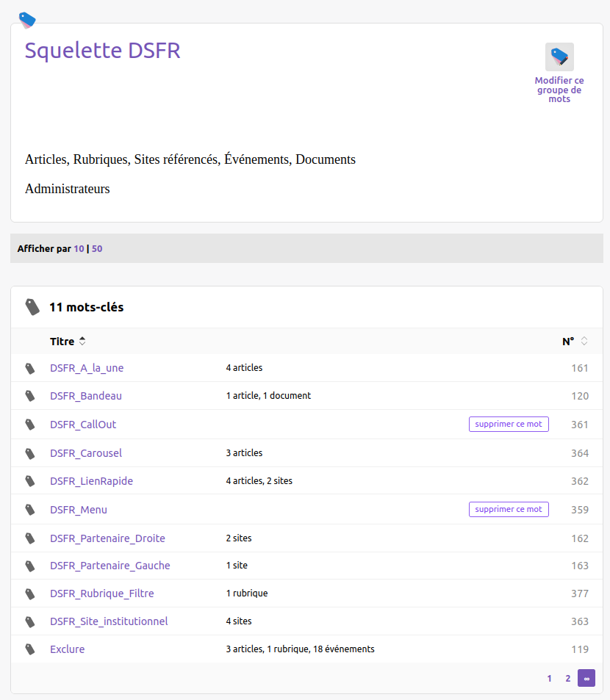Viewport: 610px width, 700px height.
Task: Go to pagination page 1
Action: 549,679
